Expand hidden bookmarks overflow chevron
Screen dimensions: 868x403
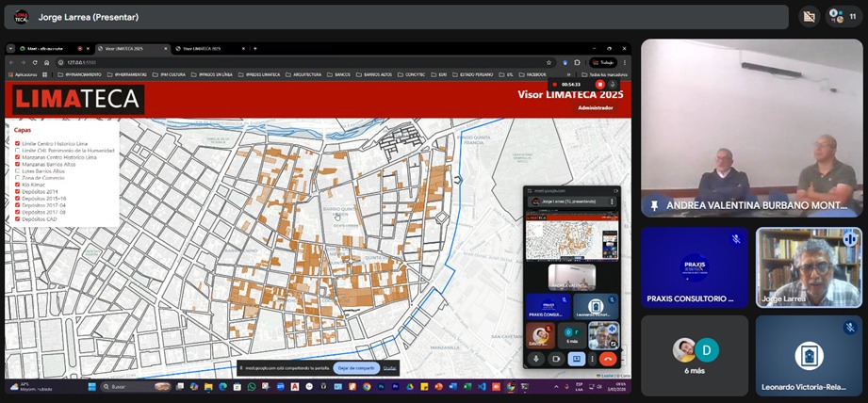coord(568,74)
